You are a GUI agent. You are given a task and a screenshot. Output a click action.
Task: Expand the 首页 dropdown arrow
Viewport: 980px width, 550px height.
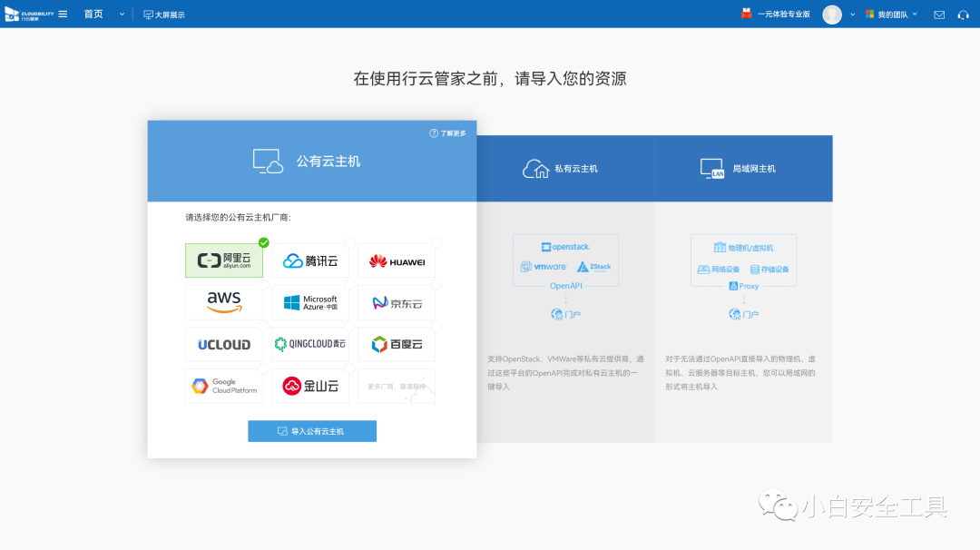click(122, 14)
